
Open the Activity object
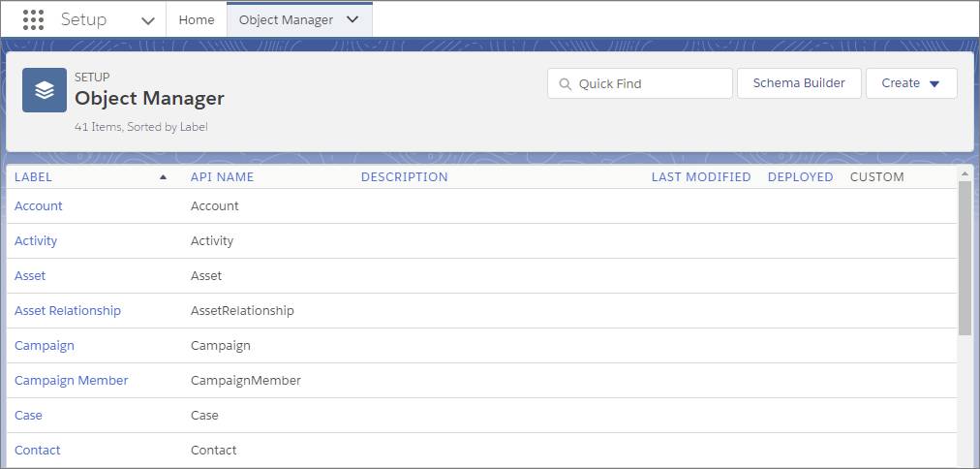coord(36,240)
